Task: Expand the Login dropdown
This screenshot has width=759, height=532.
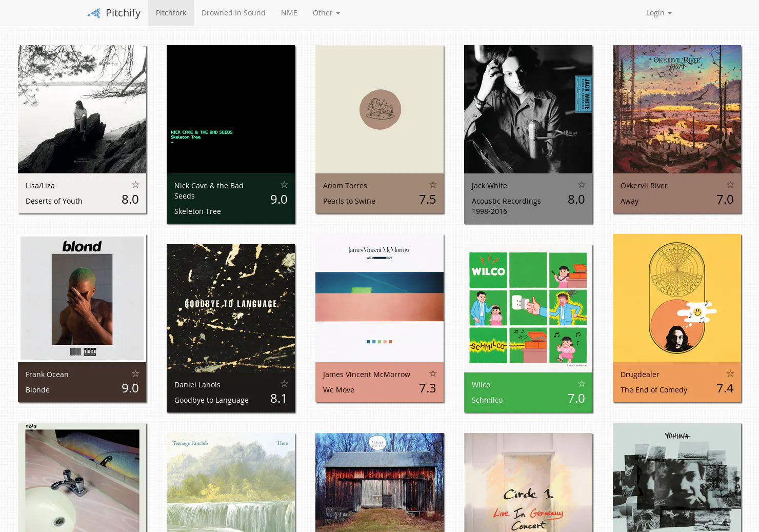Action: pyautogui.click(x=658, y=13)
